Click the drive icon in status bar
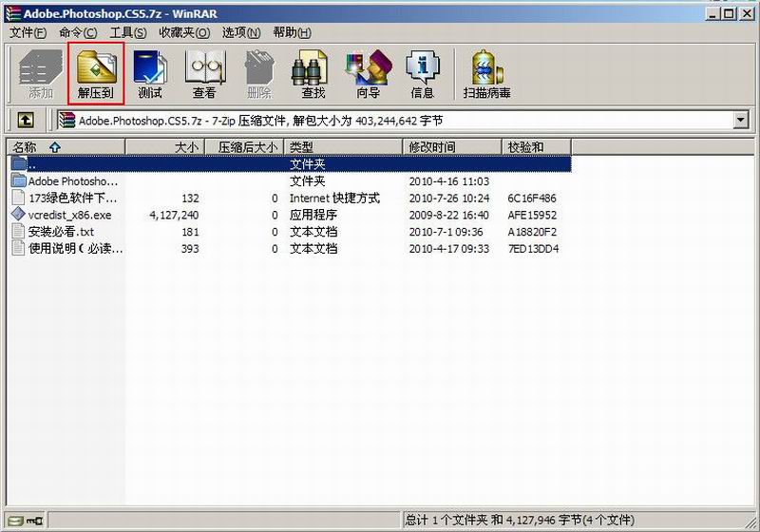 (15, 521)
